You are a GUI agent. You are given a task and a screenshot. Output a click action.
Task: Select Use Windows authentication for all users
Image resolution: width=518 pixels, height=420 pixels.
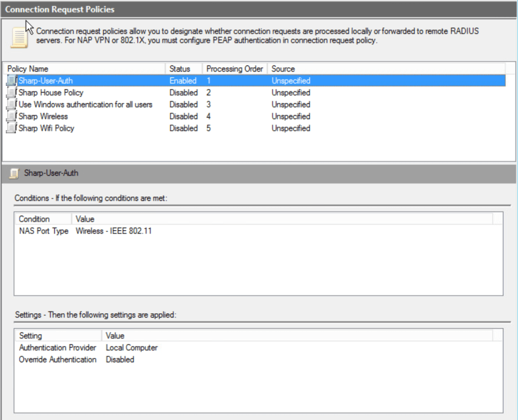pyautogui.click(x=86, y=104)
